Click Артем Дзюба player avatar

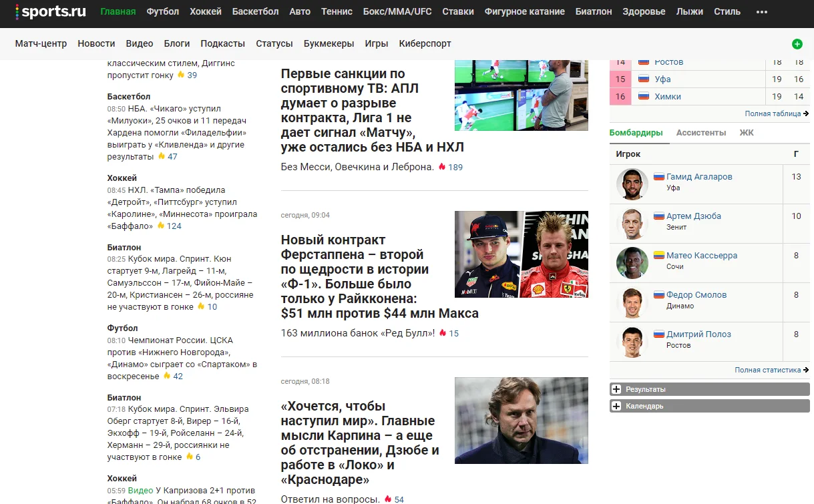tap(632, 224)
